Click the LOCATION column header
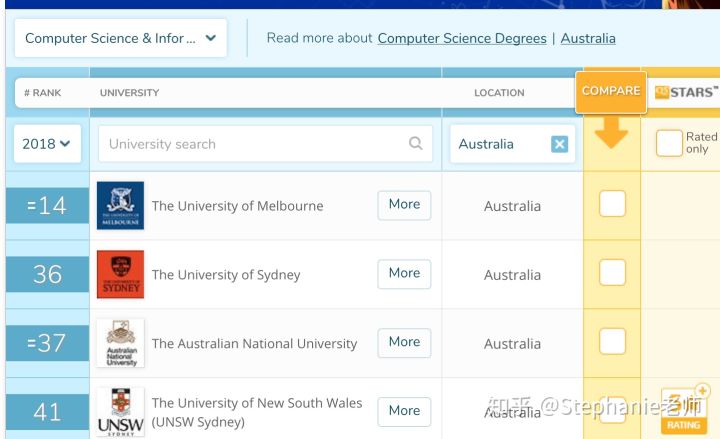This screenshot has height=439, width=720. [x=499, y=93]
